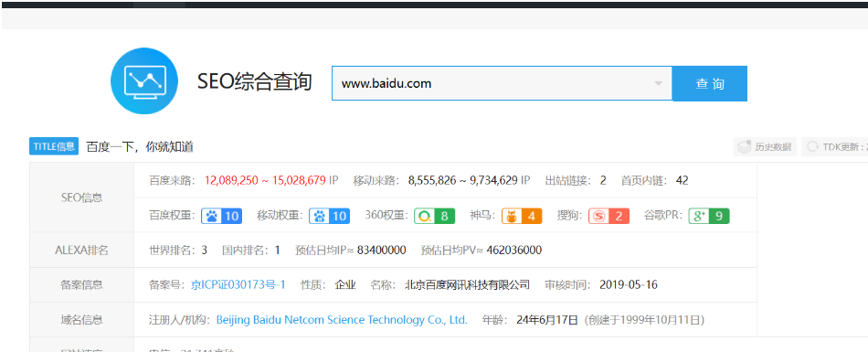Click 移动来路 value 8,555,826 ~ 9,734,629
868x352 pixels.
[x=463, y=180]
